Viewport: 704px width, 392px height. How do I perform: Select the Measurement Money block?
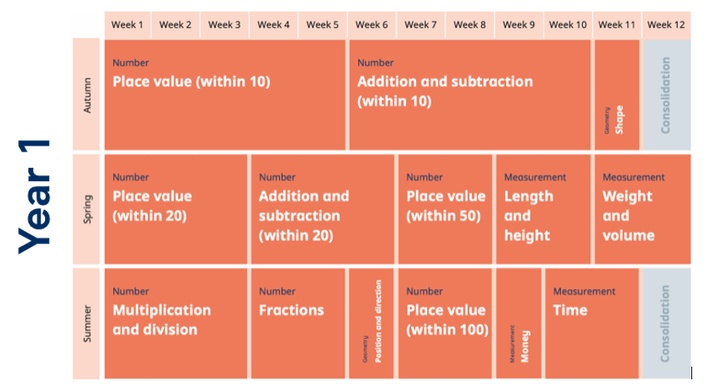pyautogui.click(x=519, y=323)
